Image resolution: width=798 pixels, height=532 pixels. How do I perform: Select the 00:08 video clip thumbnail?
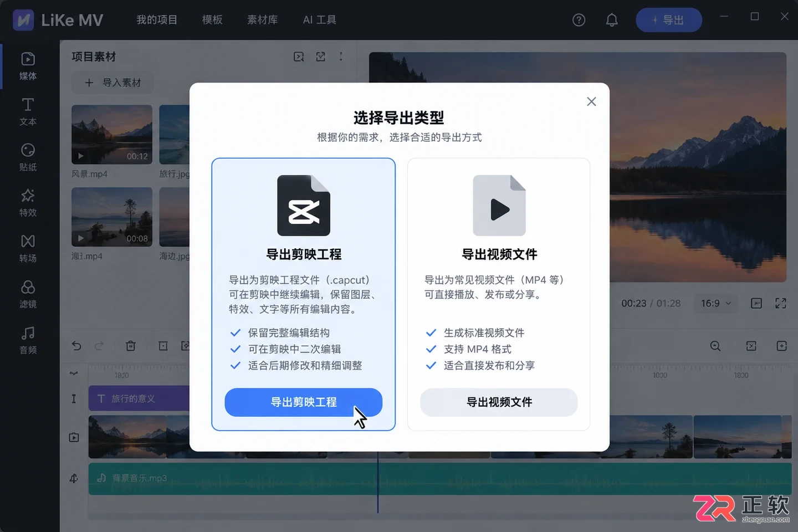click(112, 217)
